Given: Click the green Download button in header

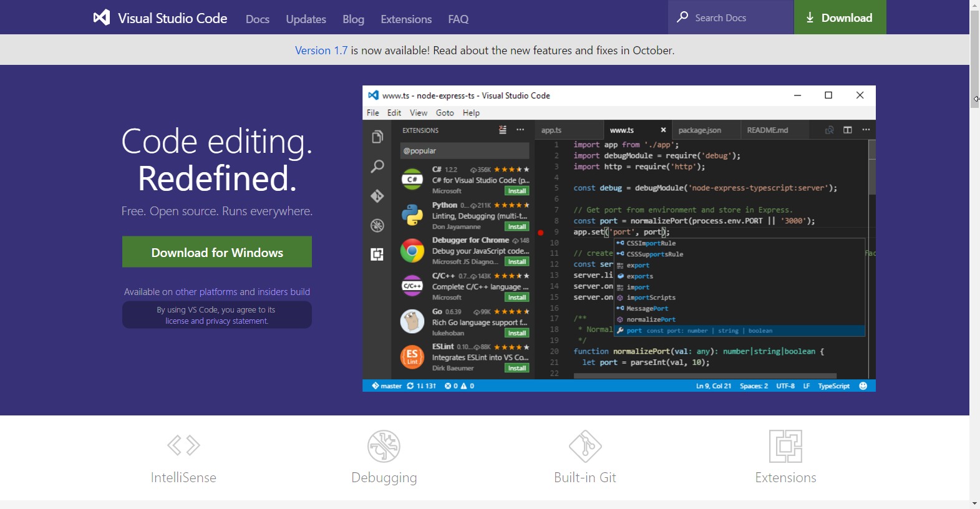Looking at the screenshot, I should click(840, 17).
